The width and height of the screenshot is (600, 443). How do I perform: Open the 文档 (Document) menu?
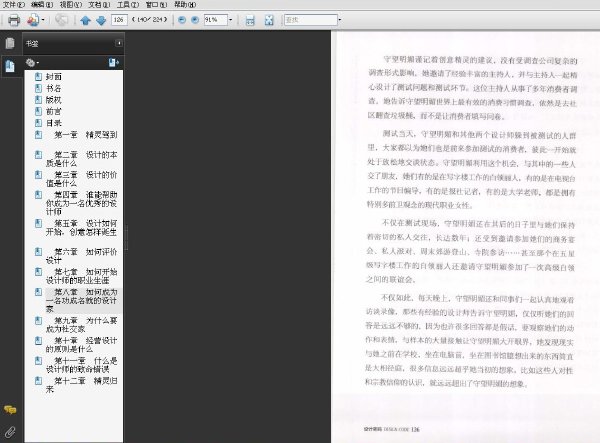pyautogui.click(x=99, y=5)
